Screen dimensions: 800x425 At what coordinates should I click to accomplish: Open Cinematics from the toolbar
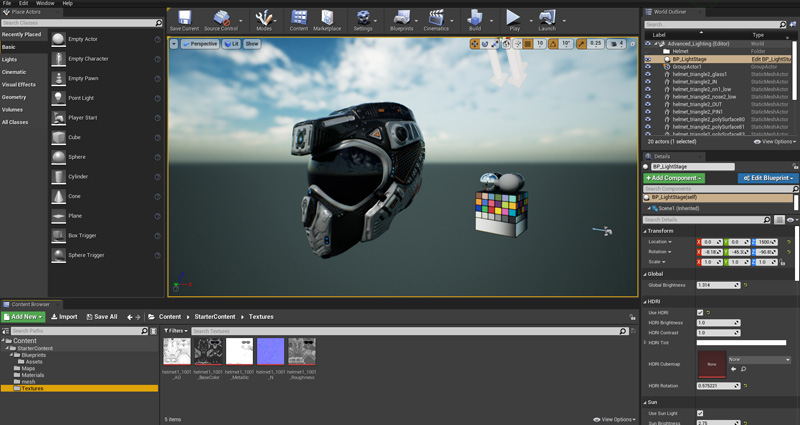[436, 19]
